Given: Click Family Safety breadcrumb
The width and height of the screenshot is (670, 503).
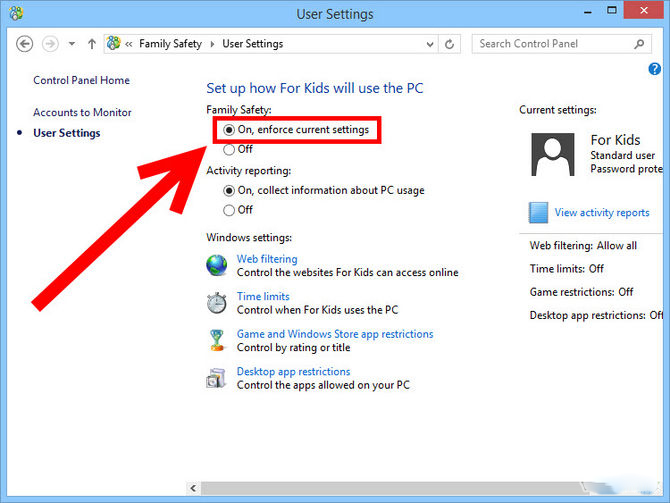Looking at the screenshot, I should 170,44.
